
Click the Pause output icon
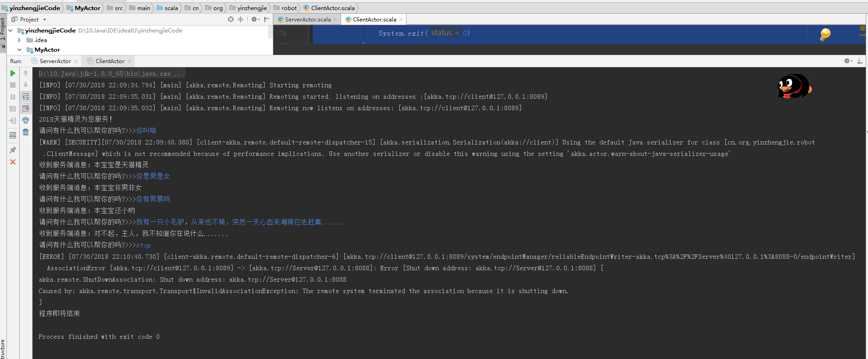coord(13,97)
